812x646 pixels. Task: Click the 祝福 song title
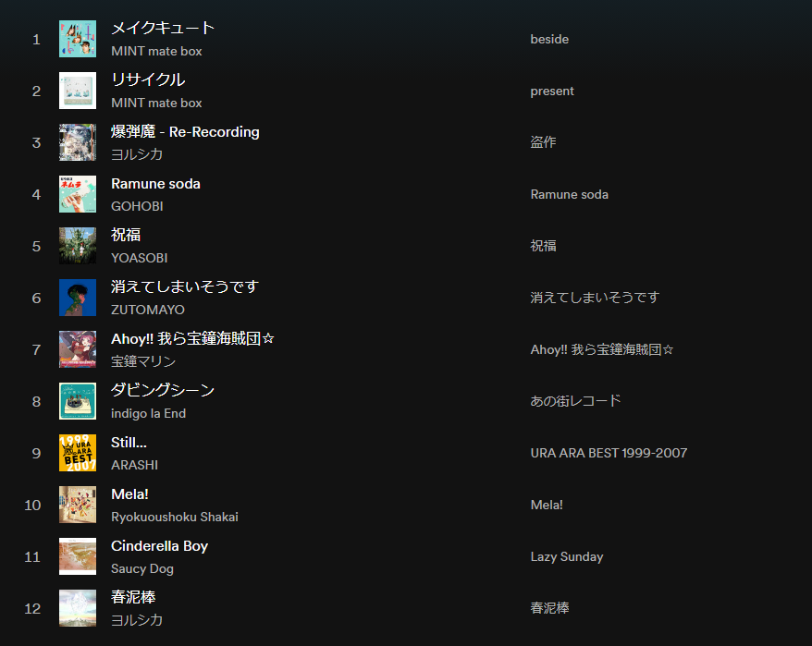click(x=126, y=235)
